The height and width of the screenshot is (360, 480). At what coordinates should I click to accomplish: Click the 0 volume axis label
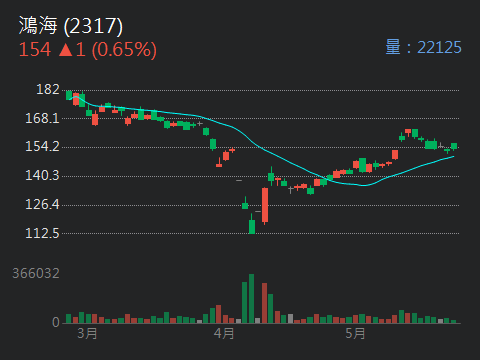click(x=56, y=322)
